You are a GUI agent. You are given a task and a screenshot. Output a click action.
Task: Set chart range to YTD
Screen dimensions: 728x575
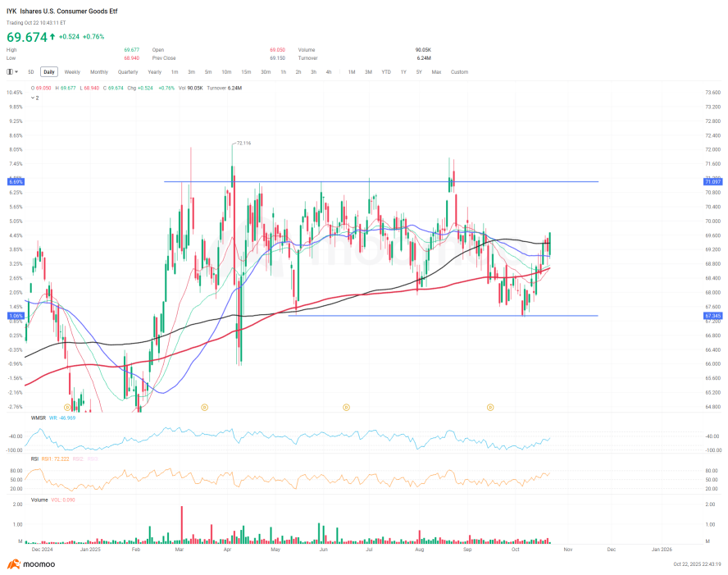point(386,72)
